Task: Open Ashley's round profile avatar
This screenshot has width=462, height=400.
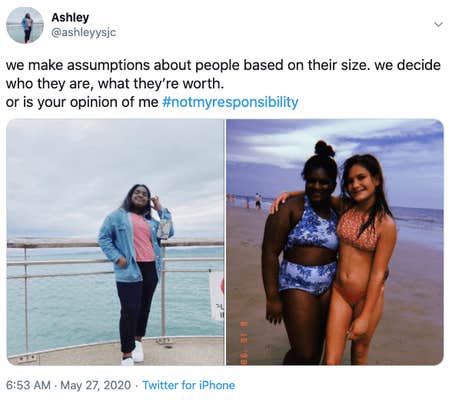Action: point(25,25)
